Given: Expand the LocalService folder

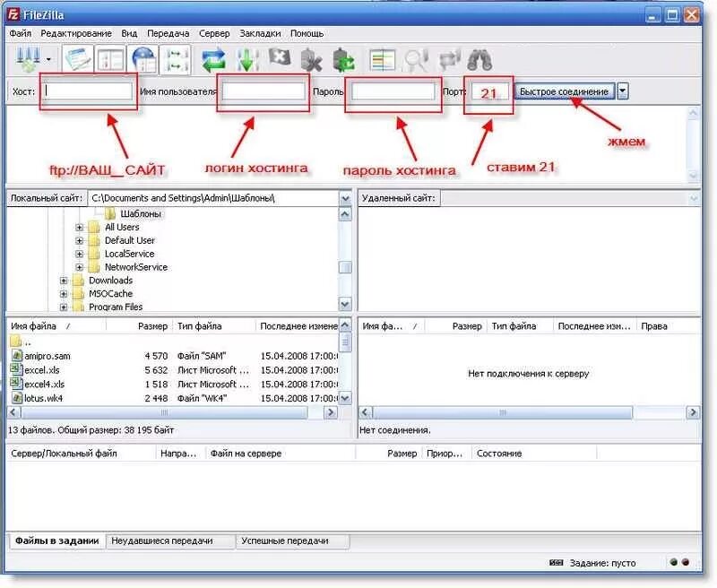Looking at the screenshot, I should (80, 254).
